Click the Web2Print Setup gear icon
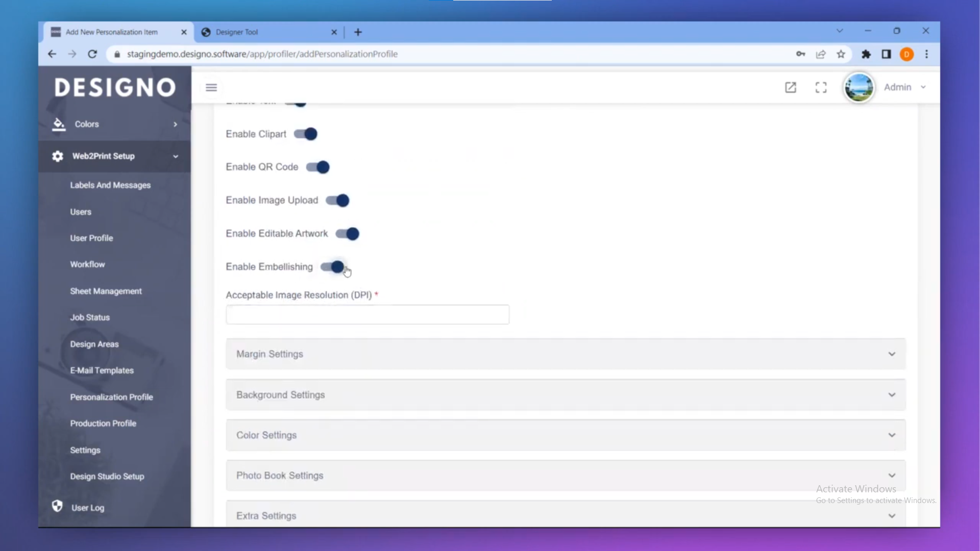 pos(58,156)
